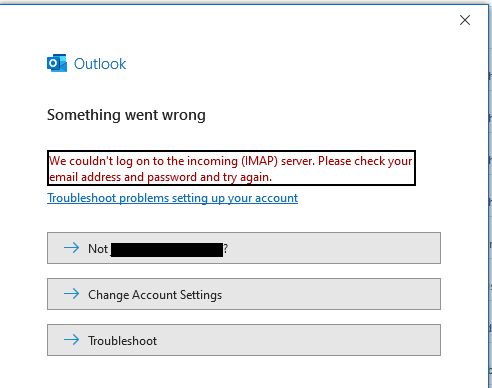Click the 'Not ...?' account button
This screenshot has height=388, width=492.
pyautogui.click(x=244, y=248)
